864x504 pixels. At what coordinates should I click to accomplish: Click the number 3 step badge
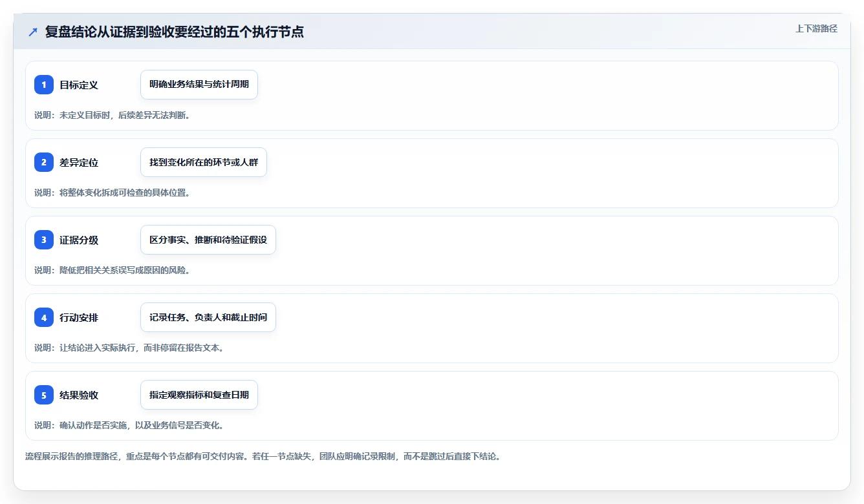click(x=44, y=240)
